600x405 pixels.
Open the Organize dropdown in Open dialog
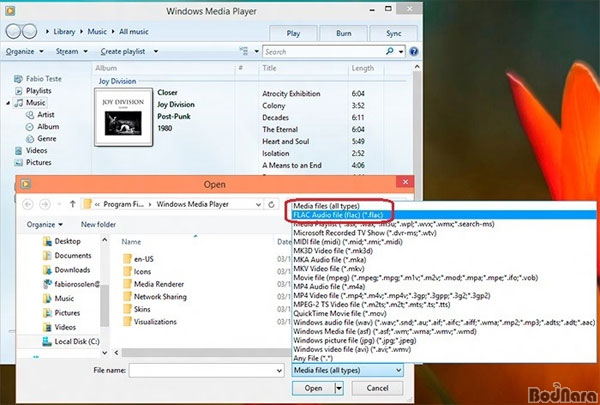(x=45, y=224)
